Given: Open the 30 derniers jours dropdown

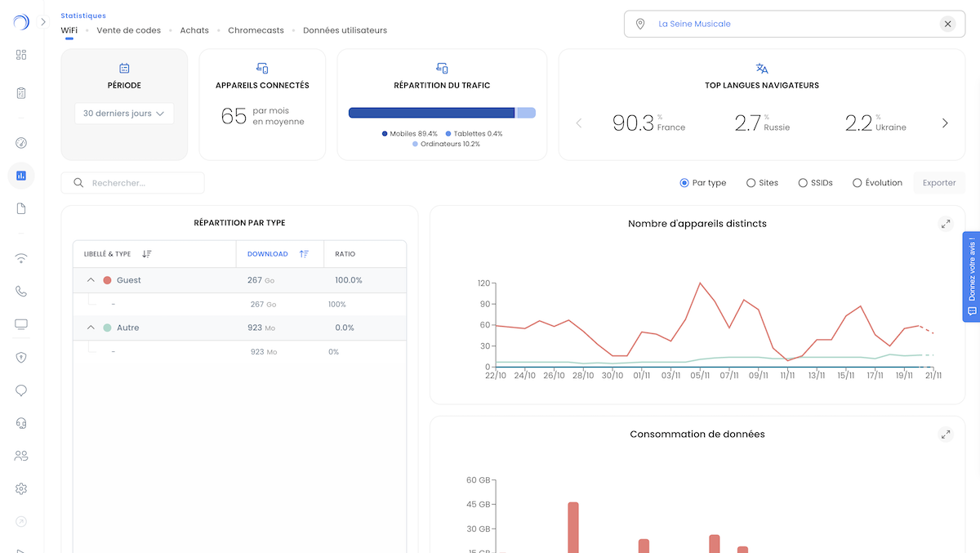Looking at the screenshot, I should [124, 114].
